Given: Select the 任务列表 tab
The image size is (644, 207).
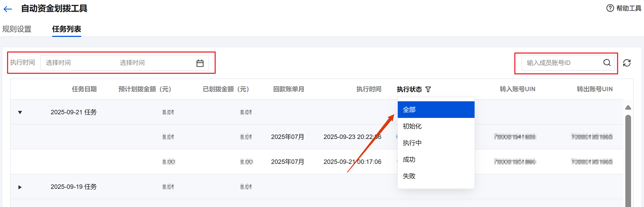Looking at the screenshot, I should point(67,29).
